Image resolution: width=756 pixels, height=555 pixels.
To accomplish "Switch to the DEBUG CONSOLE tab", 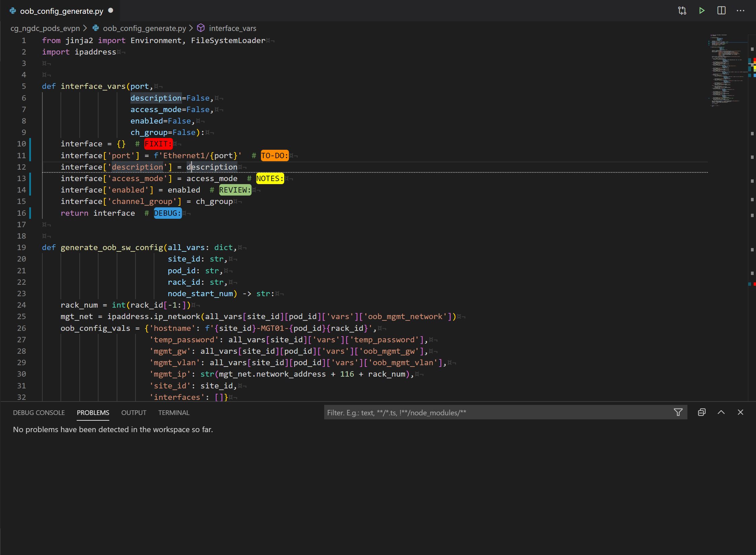I will coord(39,413).
